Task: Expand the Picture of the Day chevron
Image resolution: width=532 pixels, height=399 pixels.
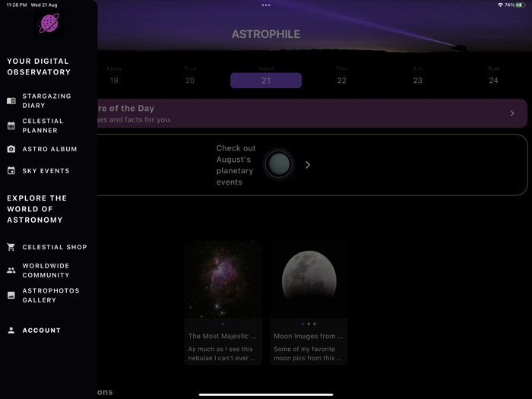Action: (x=512, y=113)
